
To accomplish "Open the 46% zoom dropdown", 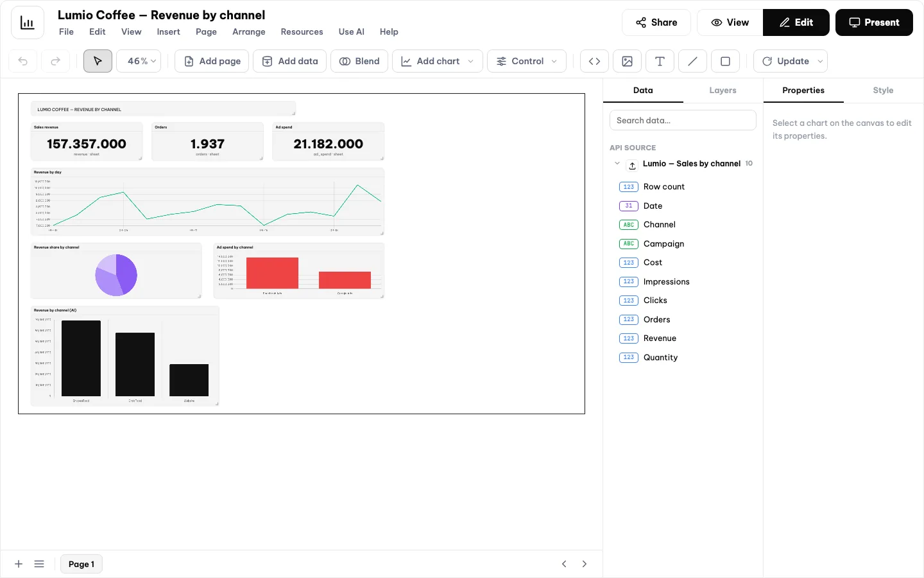I will coord(139,61).
